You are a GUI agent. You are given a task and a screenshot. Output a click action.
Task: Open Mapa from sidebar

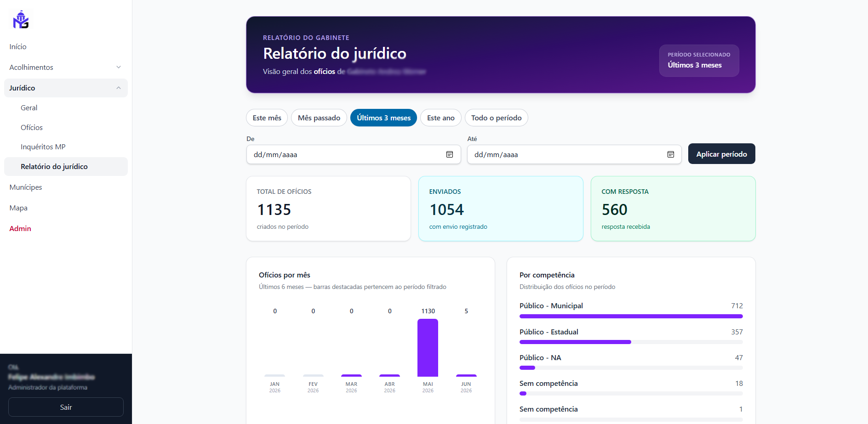tap(18, 208)
